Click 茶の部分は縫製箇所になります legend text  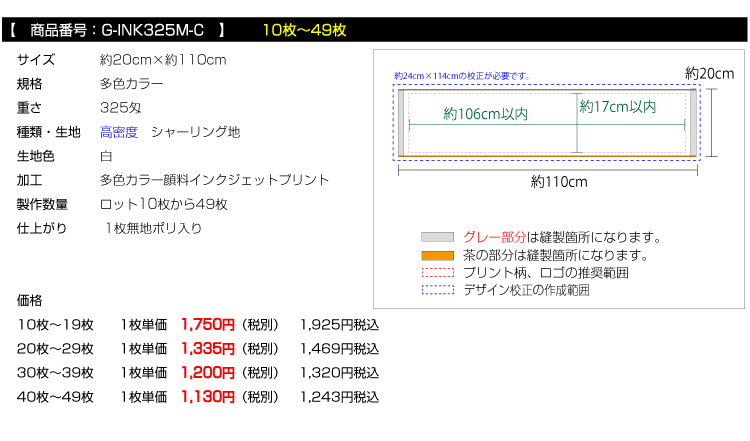(555, 255)
